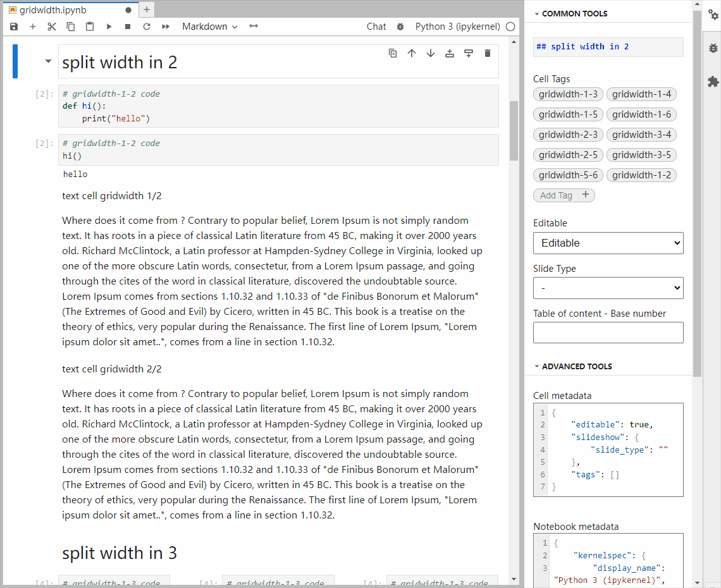The image size is (721, 588).
Task: Save the notebook with the disk icon
Action: tap(14, 27)
